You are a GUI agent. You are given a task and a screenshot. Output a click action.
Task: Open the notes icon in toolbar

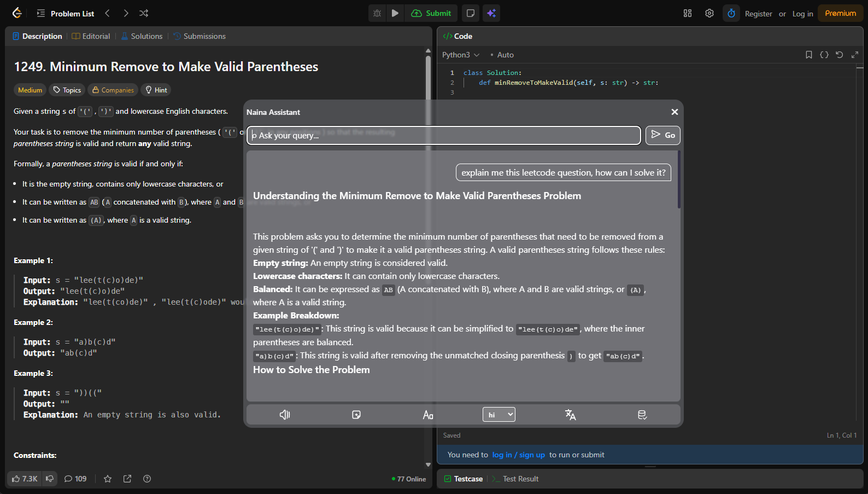pyautogui.click(x=471, y=13)
